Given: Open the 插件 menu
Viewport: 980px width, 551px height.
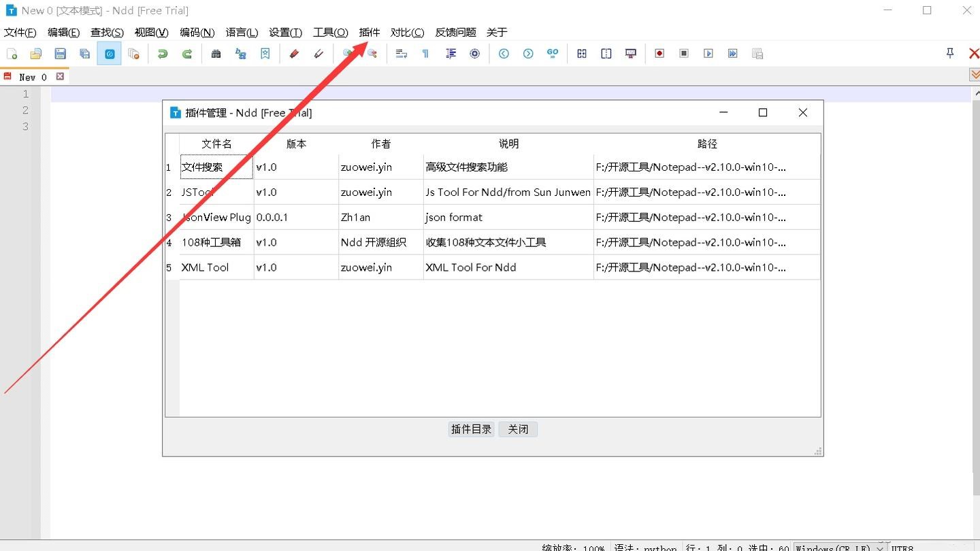Looking at the screenshot, I should tap(370, 32).
